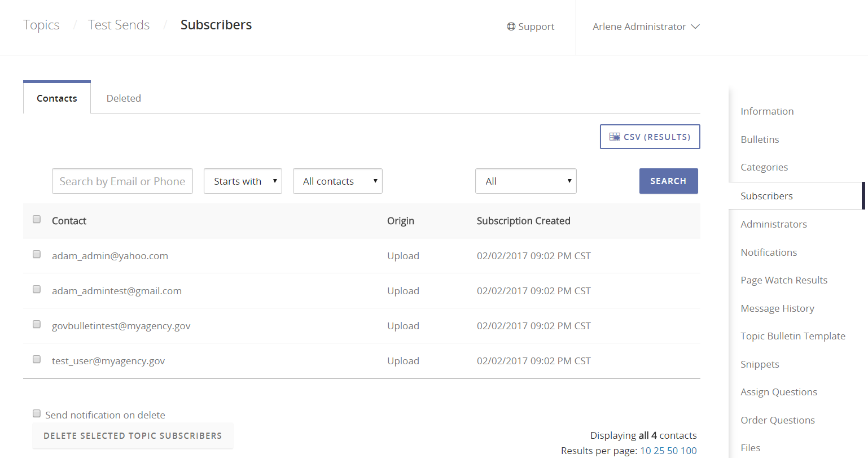Screen dimensions: 868x458
Task: Open the 'All contacts' filter dropdown
Action: [337, 181]
